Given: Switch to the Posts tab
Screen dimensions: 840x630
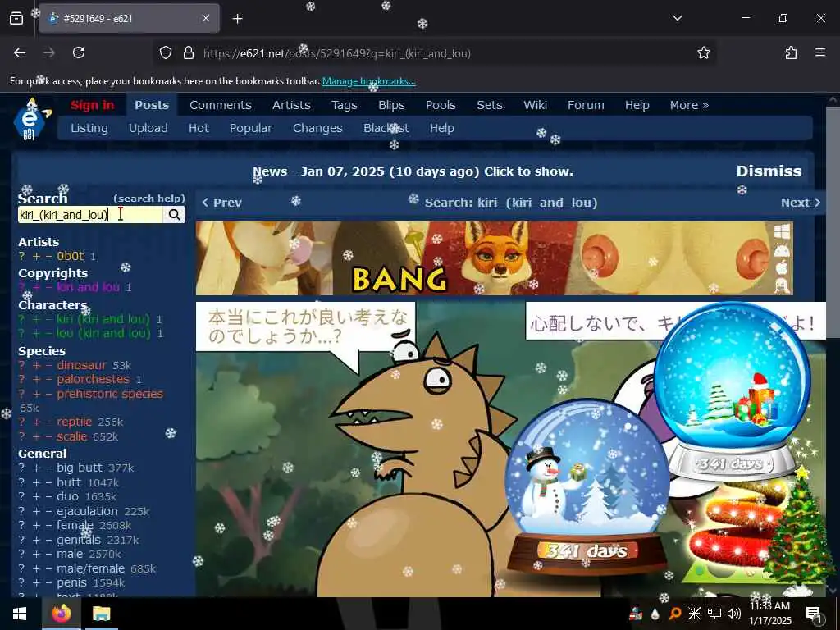Looking at the screenshot, I should pos(152,105).
